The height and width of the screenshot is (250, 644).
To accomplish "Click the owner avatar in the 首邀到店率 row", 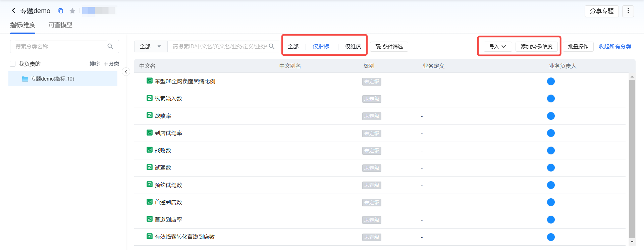I will (551, 219).
